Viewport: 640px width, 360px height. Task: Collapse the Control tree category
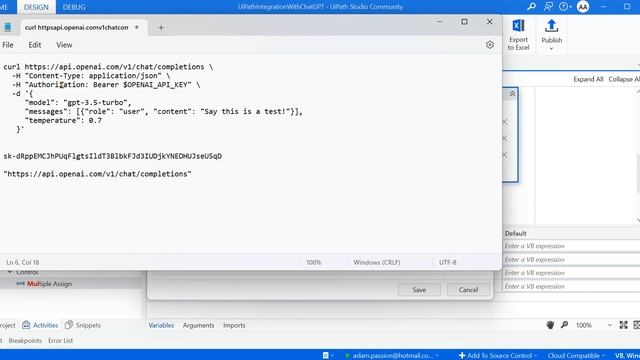pyautogui.click(x=10, y=272)
